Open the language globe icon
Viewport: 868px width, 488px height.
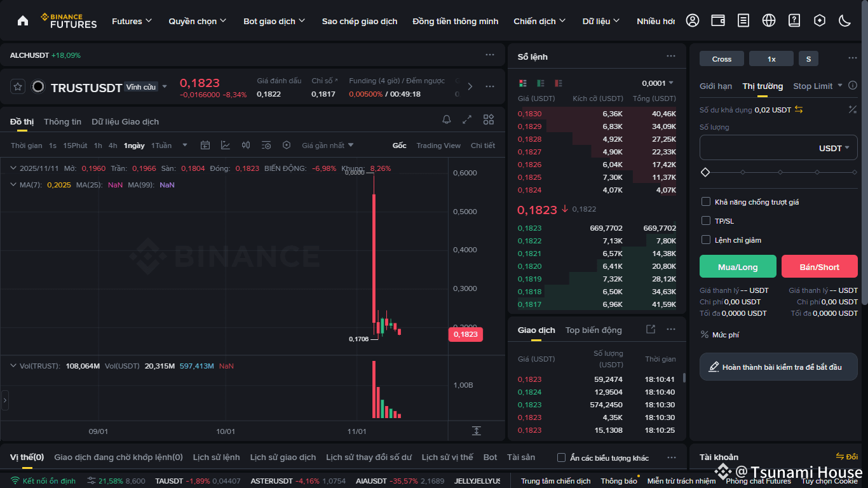point(769,20)
